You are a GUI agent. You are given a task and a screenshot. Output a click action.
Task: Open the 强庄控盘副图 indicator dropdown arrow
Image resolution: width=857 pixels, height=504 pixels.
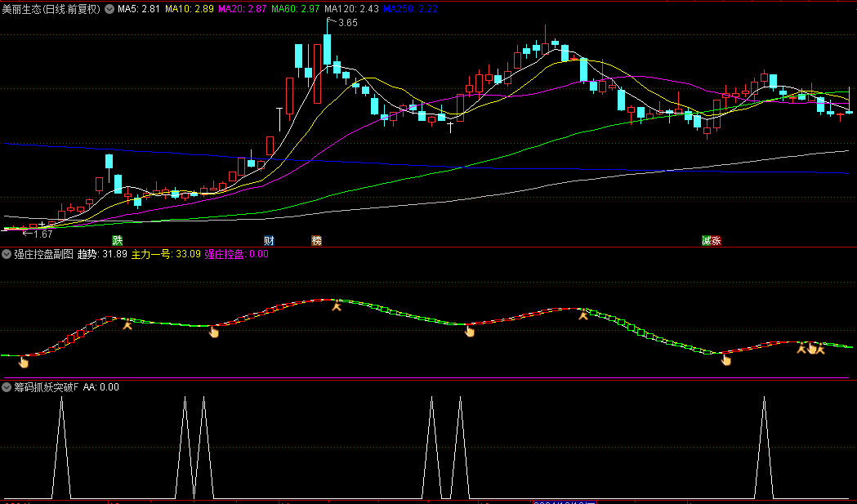click(7, 254)
